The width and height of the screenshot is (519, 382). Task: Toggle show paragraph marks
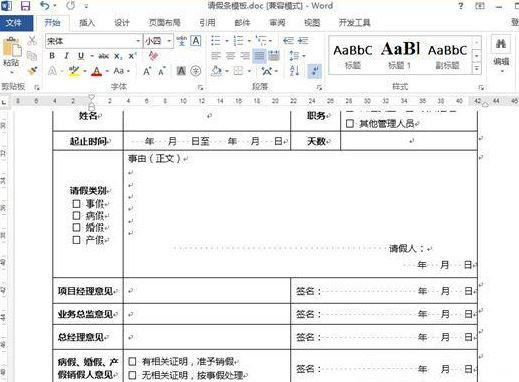[315, 71]
